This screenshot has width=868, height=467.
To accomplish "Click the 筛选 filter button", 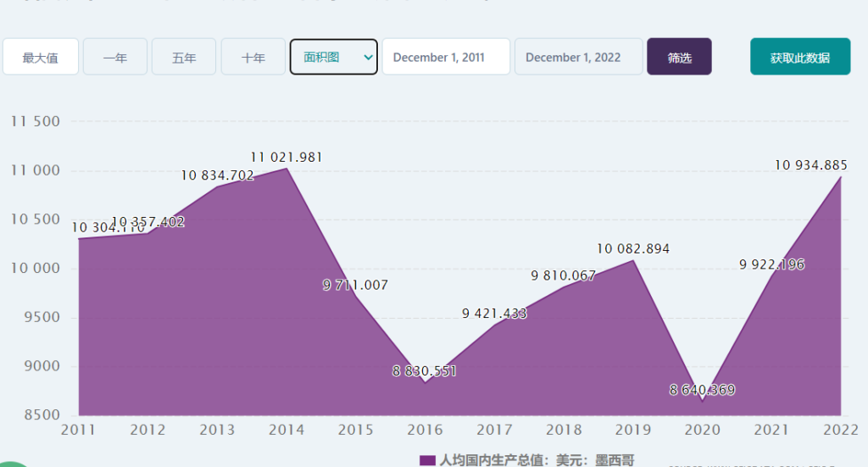I will tap(679, 57).
